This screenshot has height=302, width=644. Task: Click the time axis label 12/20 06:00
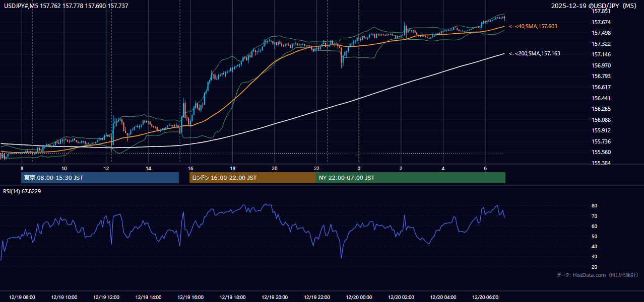(485, 297)
